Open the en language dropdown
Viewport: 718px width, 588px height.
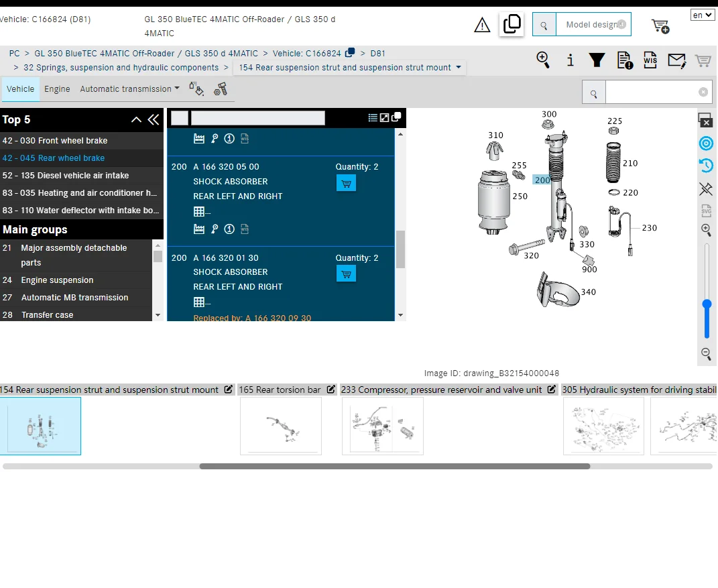pyautogui.click(x=703, y=15)
